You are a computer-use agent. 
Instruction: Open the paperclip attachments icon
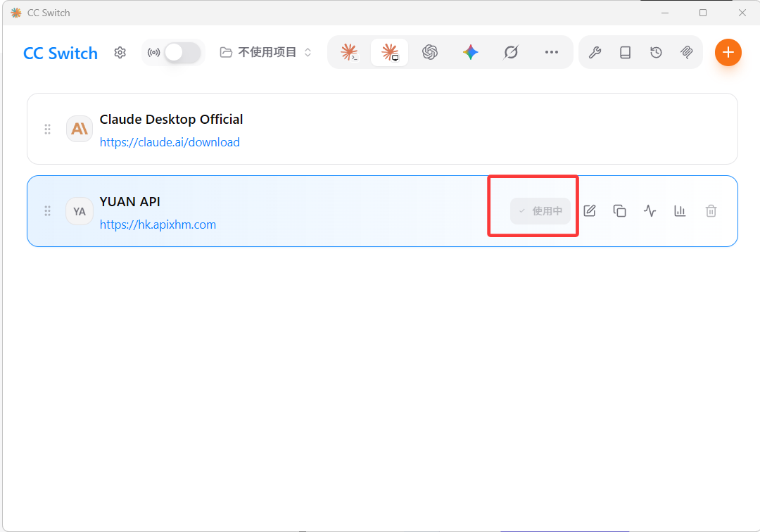[x=686, y=52]
